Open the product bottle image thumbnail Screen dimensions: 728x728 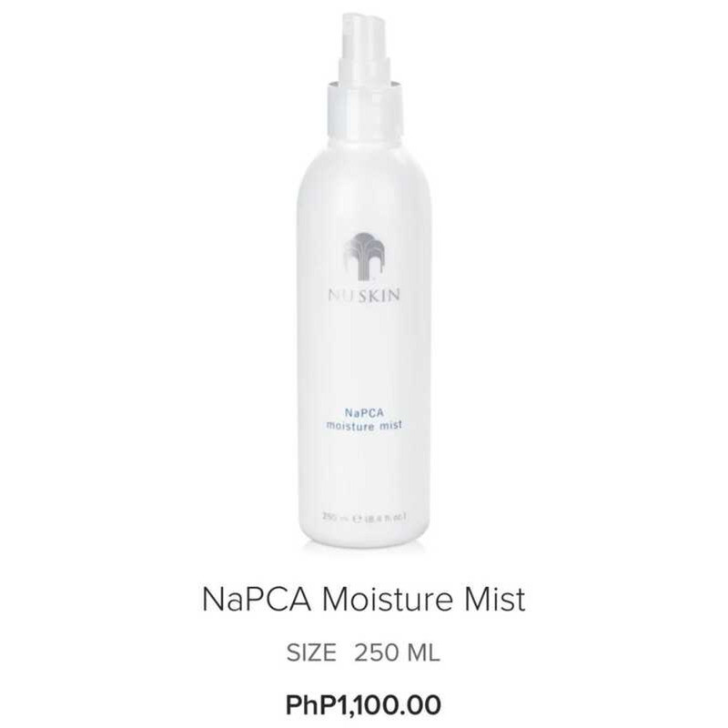(x=364, y=281)
